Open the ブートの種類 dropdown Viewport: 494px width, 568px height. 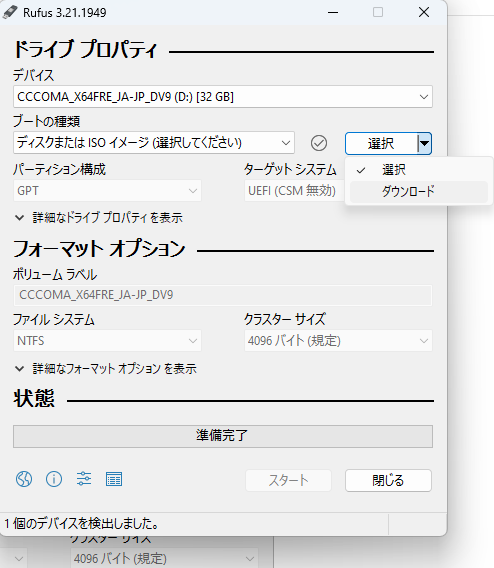(154, 143)
